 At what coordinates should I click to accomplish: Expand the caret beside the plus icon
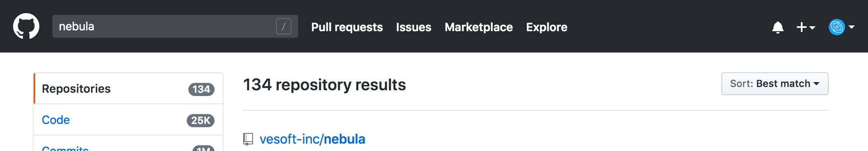(812, 27)
